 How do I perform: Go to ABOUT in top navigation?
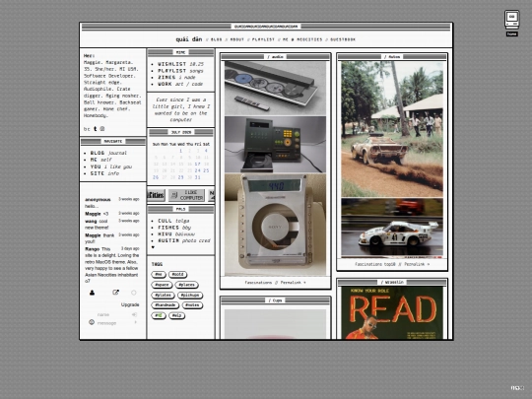pos(237,39)
